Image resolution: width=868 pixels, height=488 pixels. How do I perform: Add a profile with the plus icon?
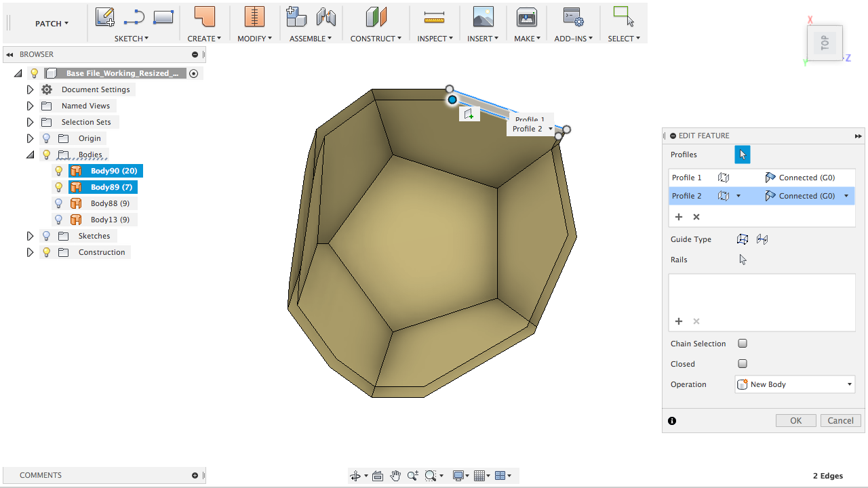[x=679, y=217]
